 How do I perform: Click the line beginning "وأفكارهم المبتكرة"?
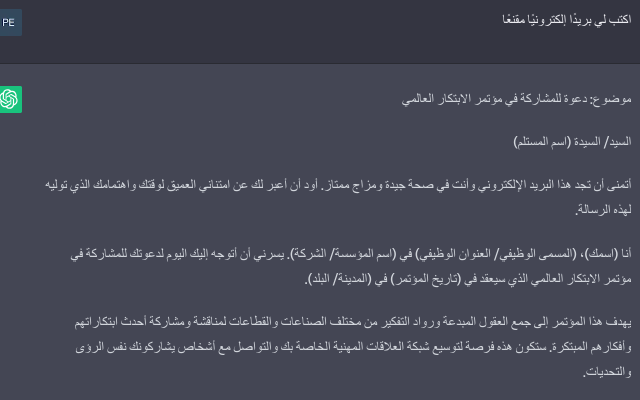click(353, 347)
